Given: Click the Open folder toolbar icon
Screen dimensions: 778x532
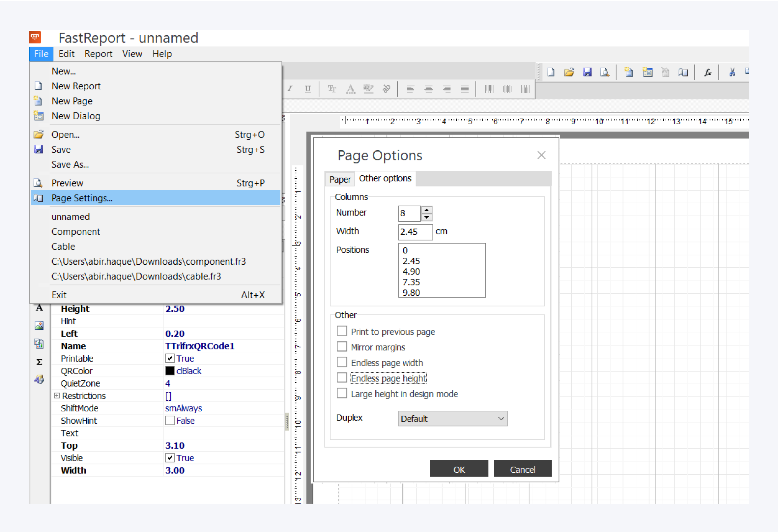Looking at the screenshot, I should 569,72.
